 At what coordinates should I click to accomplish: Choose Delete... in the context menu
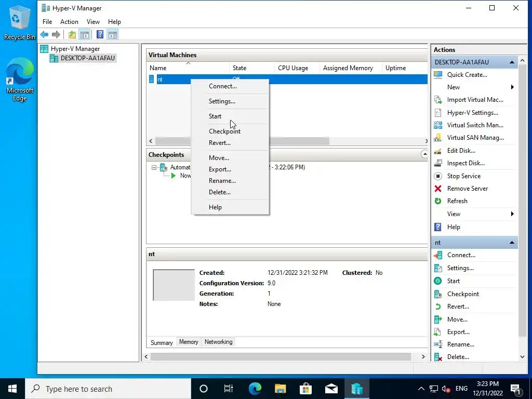click(x=230, y=192)
